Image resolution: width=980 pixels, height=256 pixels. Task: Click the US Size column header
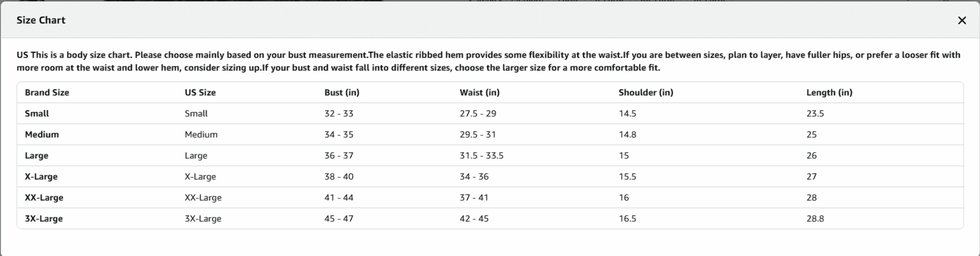coord(200,92)
